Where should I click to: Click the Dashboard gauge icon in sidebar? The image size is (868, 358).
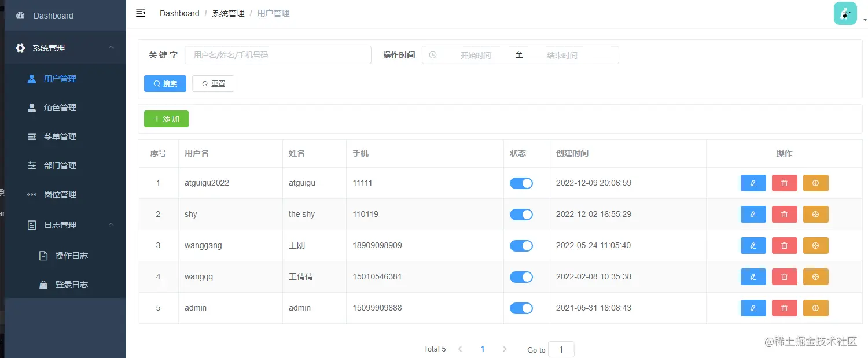(20, 16)
